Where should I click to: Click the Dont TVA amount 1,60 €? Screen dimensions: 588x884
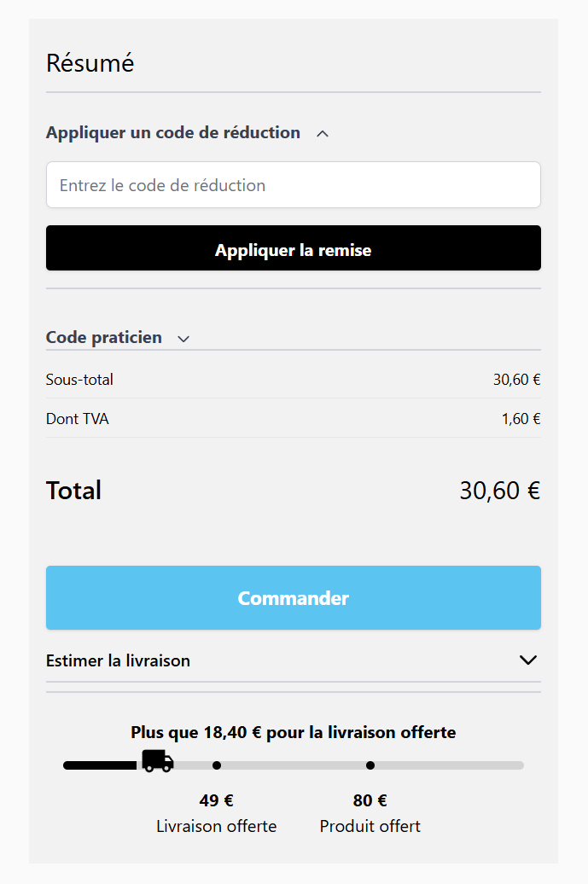click(x=521, y=419)
